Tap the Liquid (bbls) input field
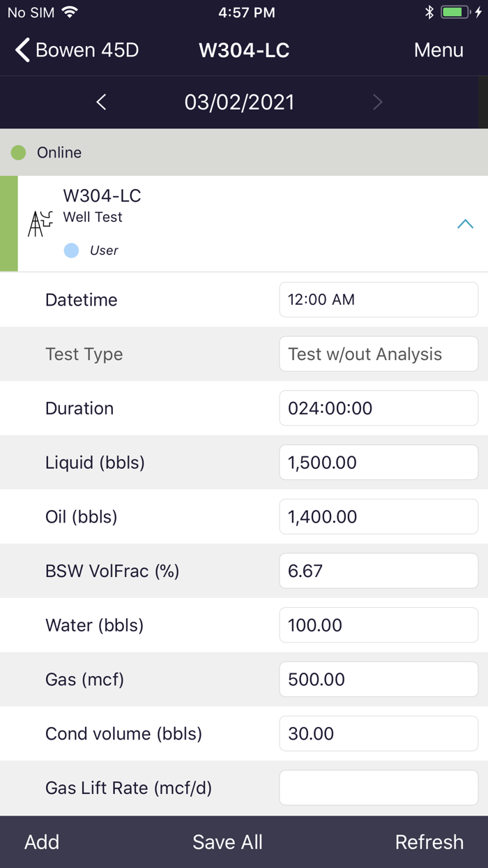This screenshot has height=868, width=488. (x=379, y=463)
